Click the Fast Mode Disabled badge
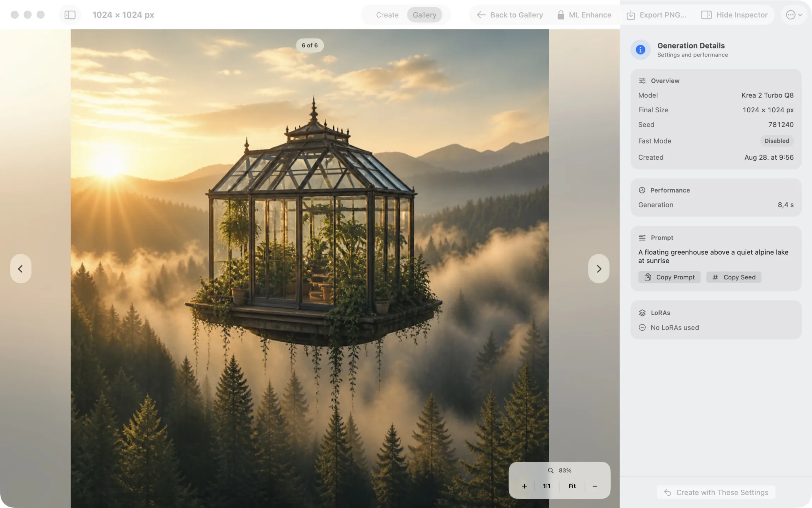Viewport: 812px width, 508px height. point(777,141)
